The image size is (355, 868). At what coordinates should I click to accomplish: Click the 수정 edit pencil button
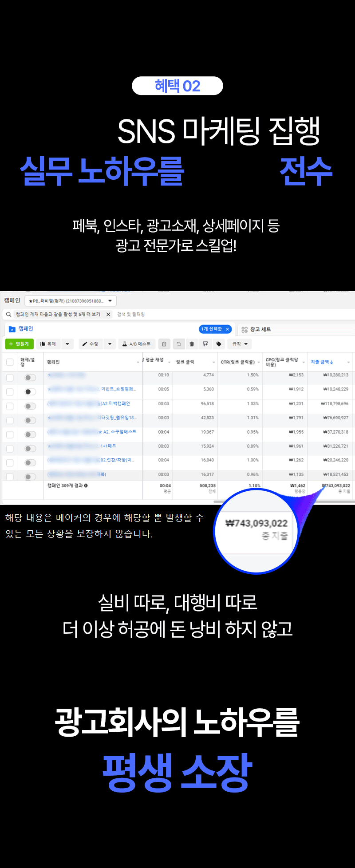(x=91, y=344)
